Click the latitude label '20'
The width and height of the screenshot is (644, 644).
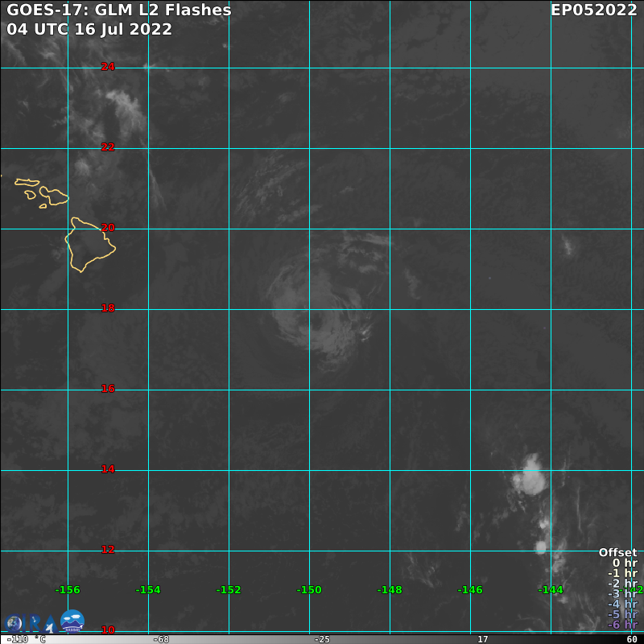pyautogui.click(x=108, y=228)
